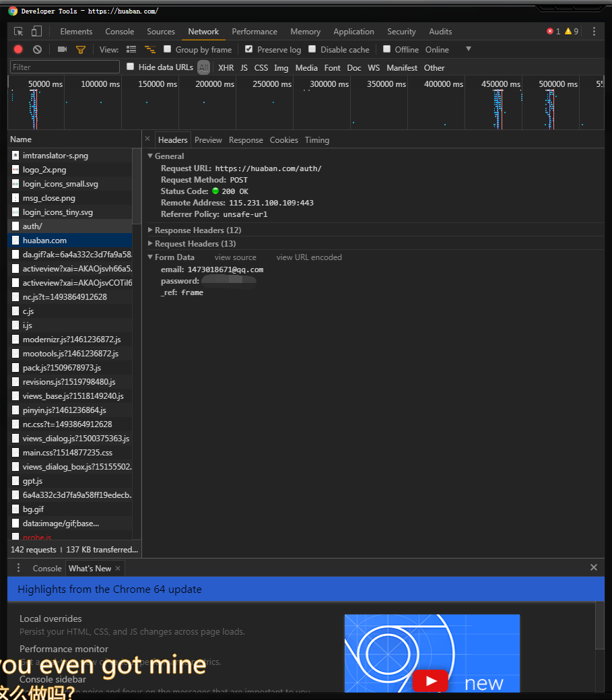This screenshot has height=700, width=612.
Task: Open the Application panel
Action: pyautogui.click(x=353, y=31)
